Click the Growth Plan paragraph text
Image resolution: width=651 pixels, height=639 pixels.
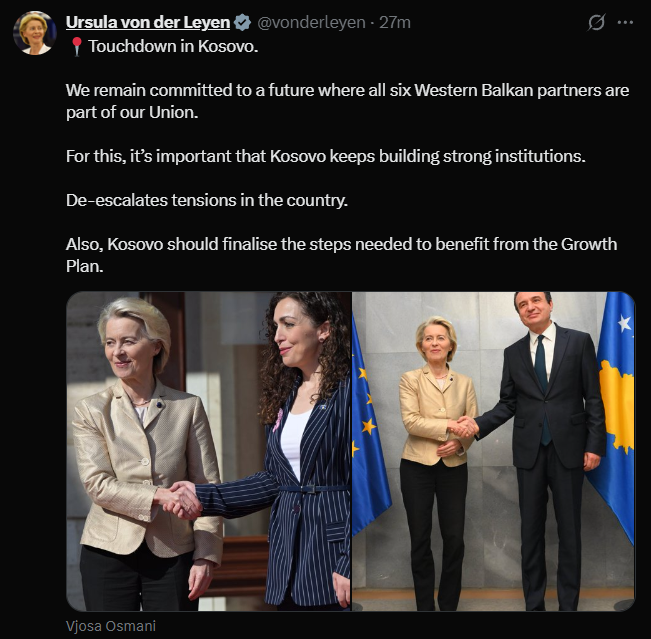click(341, 255)
